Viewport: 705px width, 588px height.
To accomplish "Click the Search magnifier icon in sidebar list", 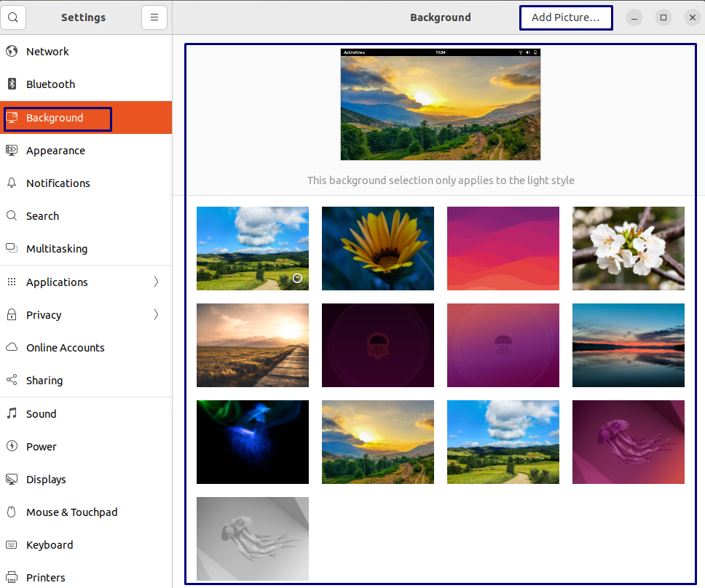I will pos(12,215).
